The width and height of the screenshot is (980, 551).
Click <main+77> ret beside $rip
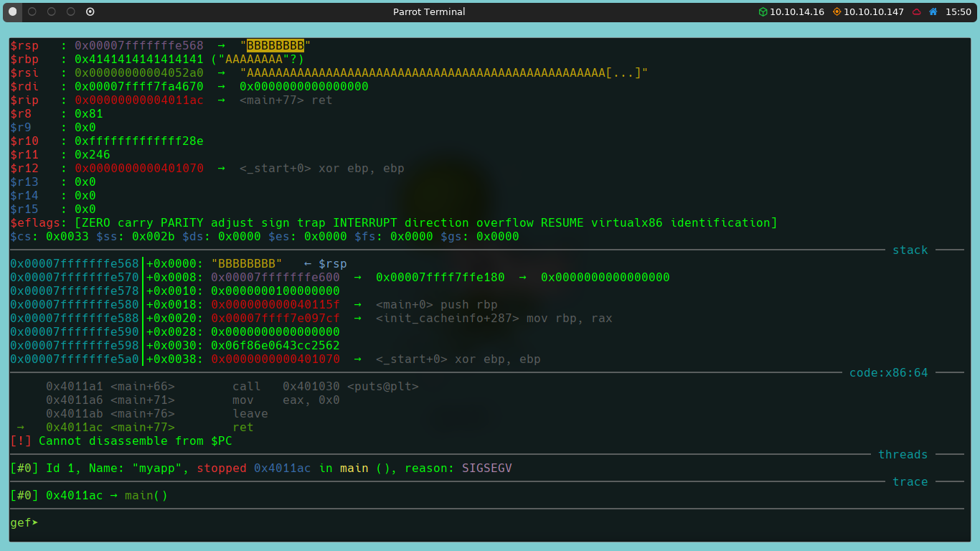pyautogui.click(x=286, y=100)
